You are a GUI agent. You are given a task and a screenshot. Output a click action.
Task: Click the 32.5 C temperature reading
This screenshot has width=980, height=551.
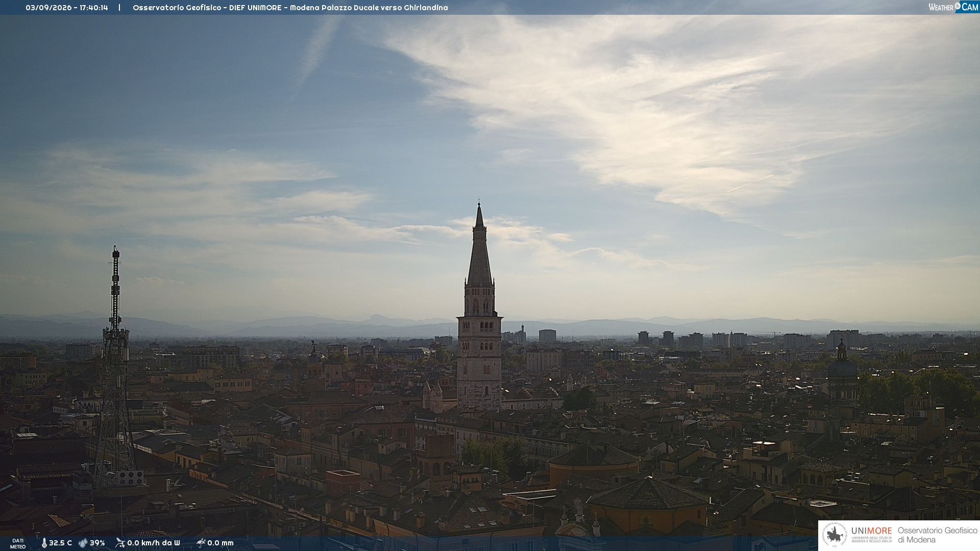[60, 543]
